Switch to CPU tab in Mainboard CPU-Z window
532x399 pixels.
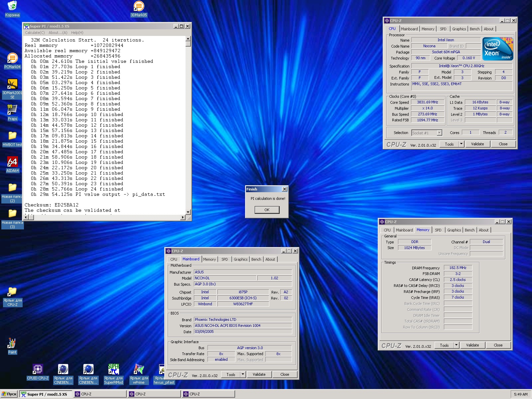(x=174, y=259)
